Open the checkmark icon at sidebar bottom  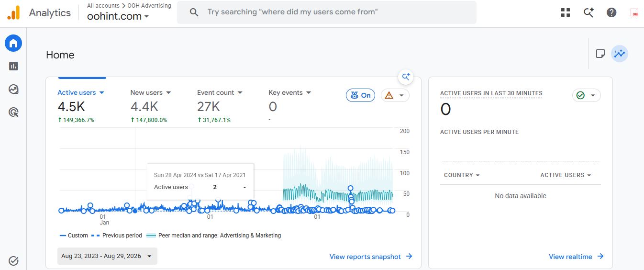(x=13, y=261)
